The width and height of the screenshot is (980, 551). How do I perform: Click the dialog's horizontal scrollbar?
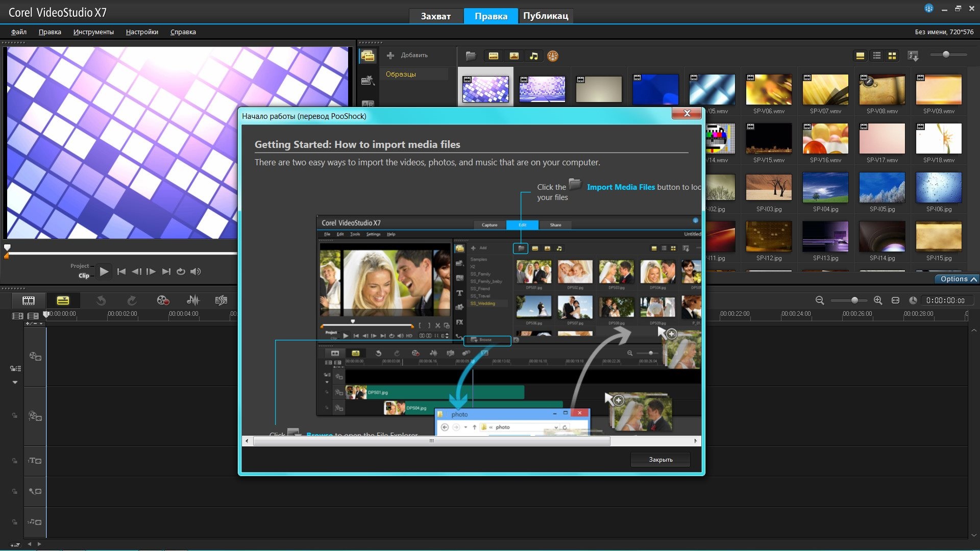point(431,441)
